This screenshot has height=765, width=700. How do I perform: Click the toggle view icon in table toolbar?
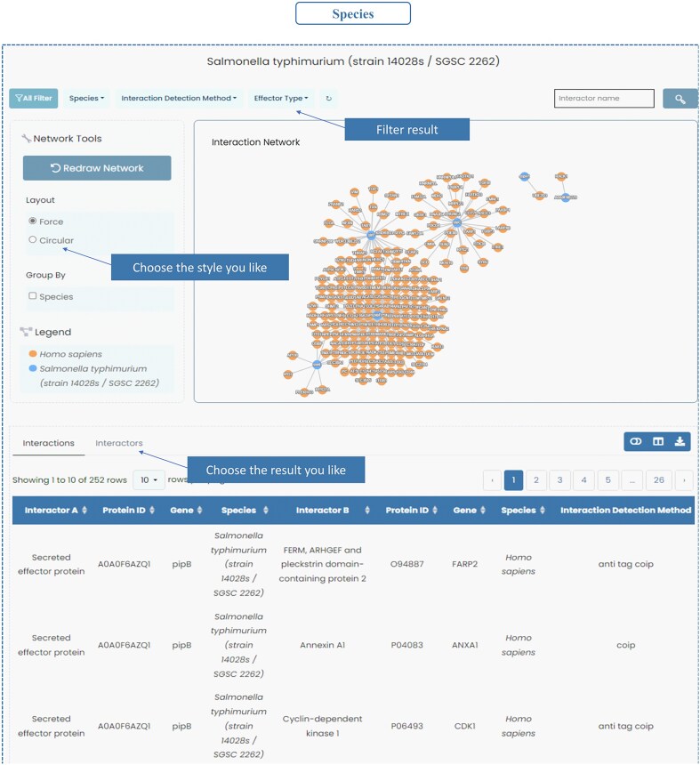tap(636, 441)
